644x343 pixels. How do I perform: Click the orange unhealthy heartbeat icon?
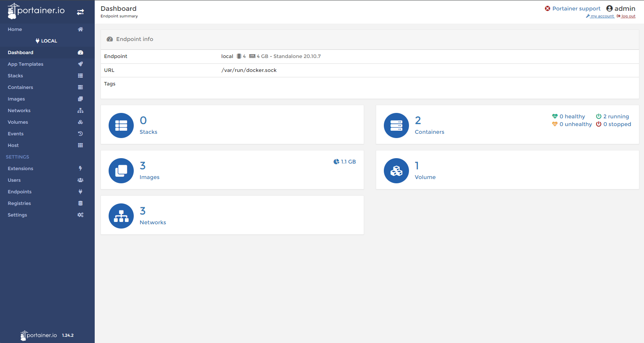point(555,124)
